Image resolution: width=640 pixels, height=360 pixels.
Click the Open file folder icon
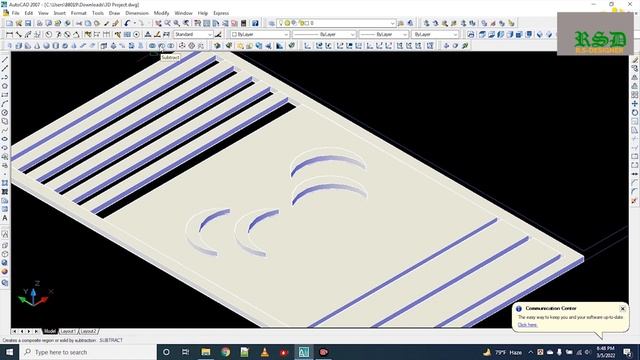click(19, 23)
